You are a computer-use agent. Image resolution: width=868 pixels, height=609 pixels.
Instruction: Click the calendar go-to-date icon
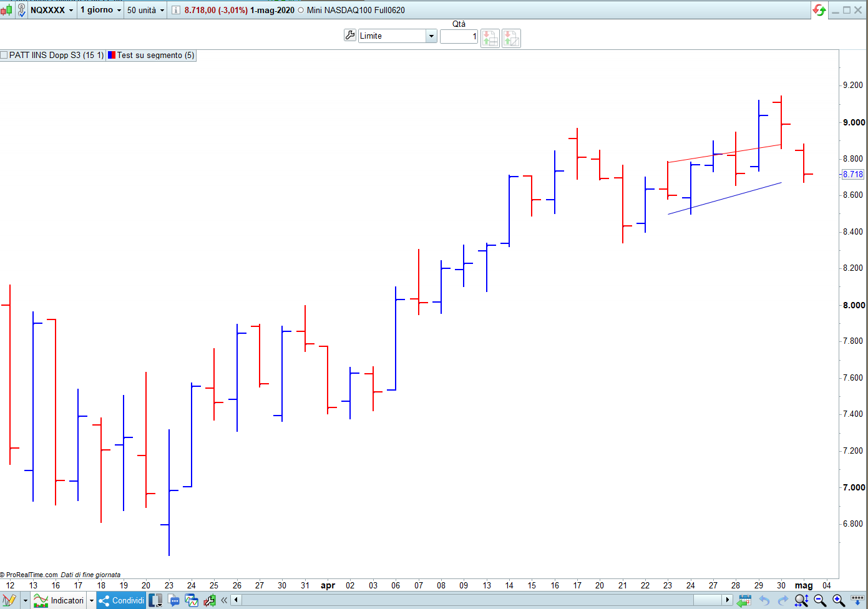click(744, 600)
